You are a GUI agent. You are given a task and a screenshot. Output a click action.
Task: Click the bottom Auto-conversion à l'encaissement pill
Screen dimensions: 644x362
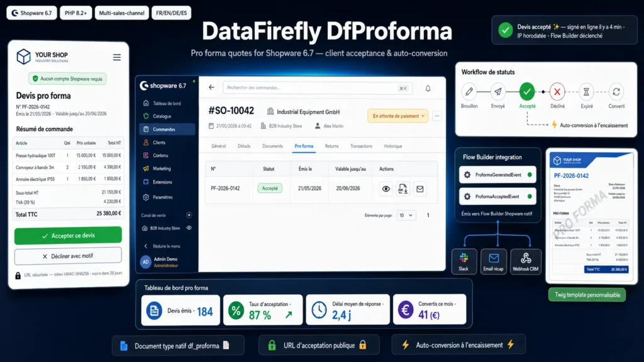point(458,345)
